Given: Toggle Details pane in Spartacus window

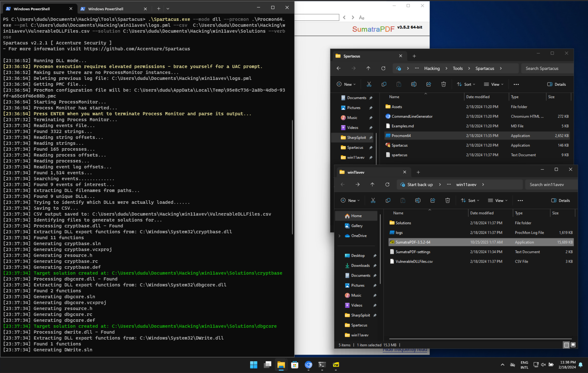Looking at the screenshot, I should [x=556, y=84].
